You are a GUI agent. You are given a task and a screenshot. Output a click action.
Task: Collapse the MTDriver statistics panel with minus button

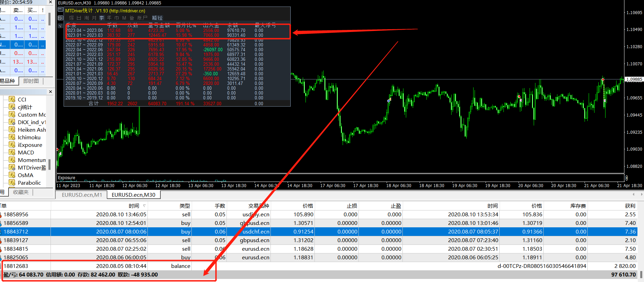60,10
